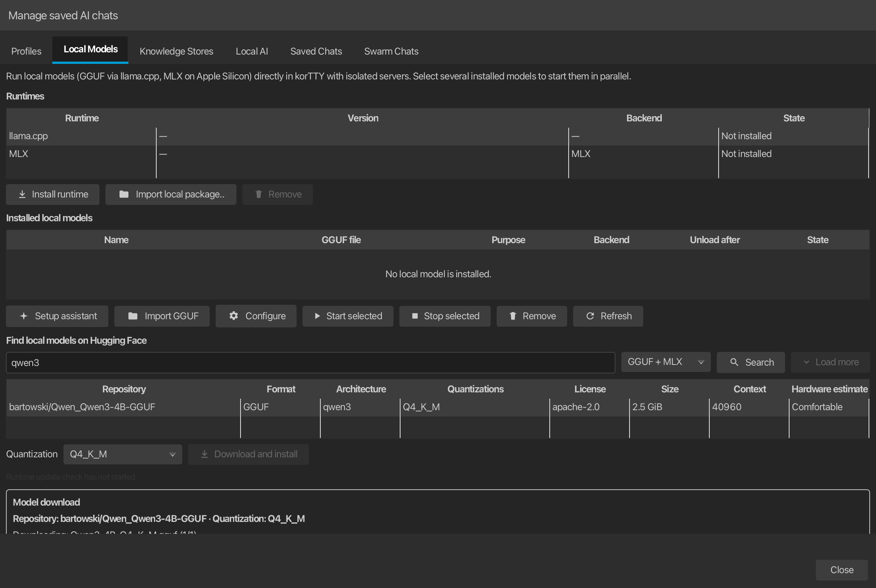Select bartowski/Qwen_Qwen3-4B-GGUF repository row
Viewport: 876px width, 588px height.
click(437, 407)
